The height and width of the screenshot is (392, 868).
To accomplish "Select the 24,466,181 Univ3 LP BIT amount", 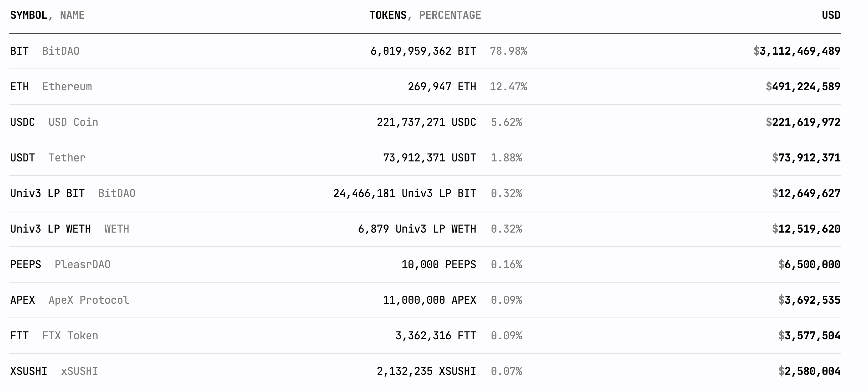I will [x=404, y=193].
